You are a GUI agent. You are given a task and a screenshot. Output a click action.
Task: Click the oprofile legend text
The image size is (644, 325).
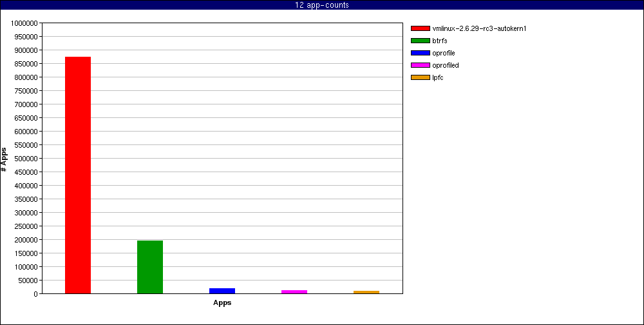[x=444, y=53]
